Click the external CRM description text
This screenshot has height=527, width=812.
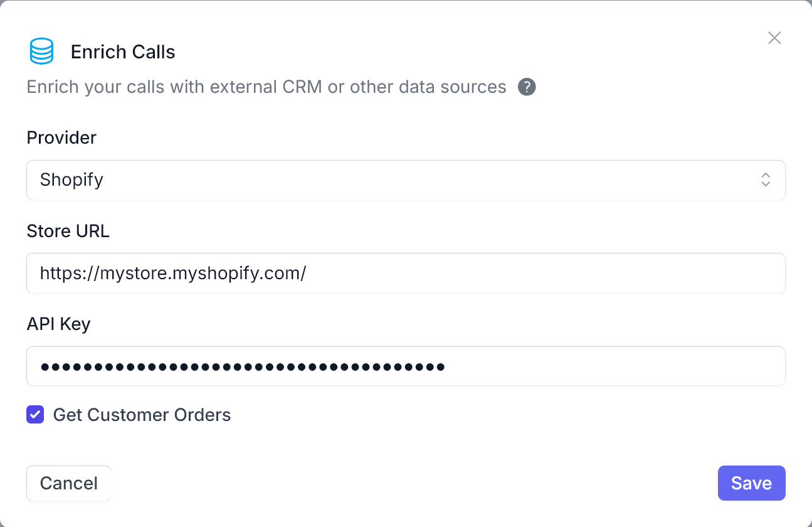[266, 87]
